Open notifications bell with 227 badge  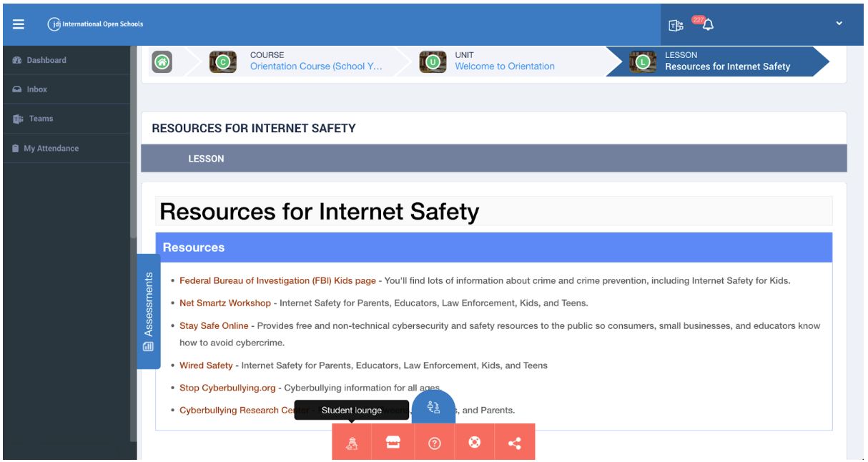tap(708, 25)
